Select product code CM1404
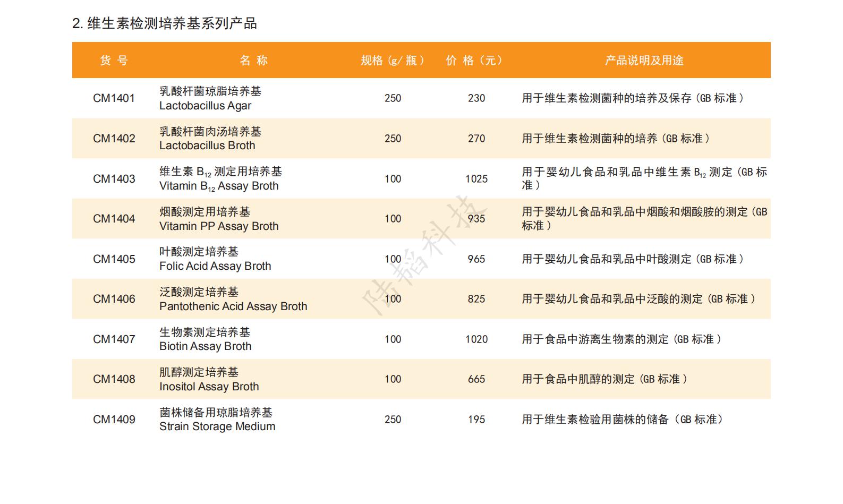 click(x=114, y=219)
